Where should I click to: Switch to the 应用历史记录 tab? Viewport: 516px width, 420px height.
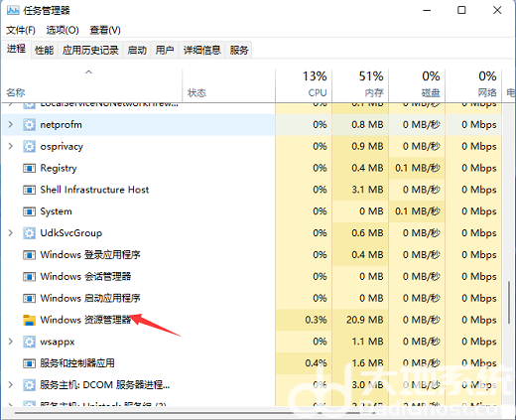coord(90,50)
